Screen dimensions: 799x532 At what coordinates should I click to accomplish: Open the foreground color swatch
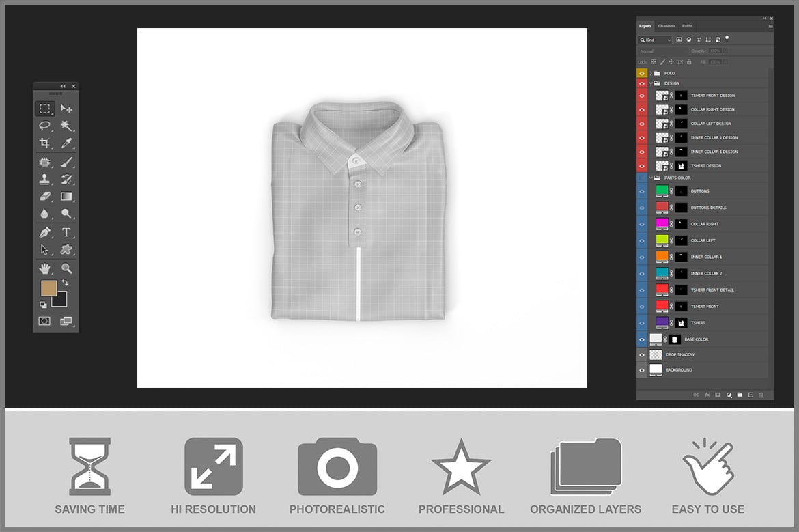pyautogui.click(x=49, y=288)
